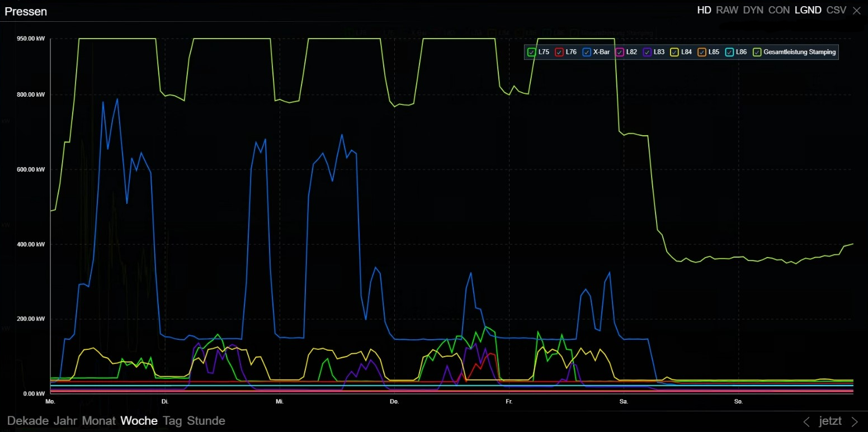This screenshot has height=432, width=868.
Task: Jump to now with jetzt
Action: (x=830, y=421)
